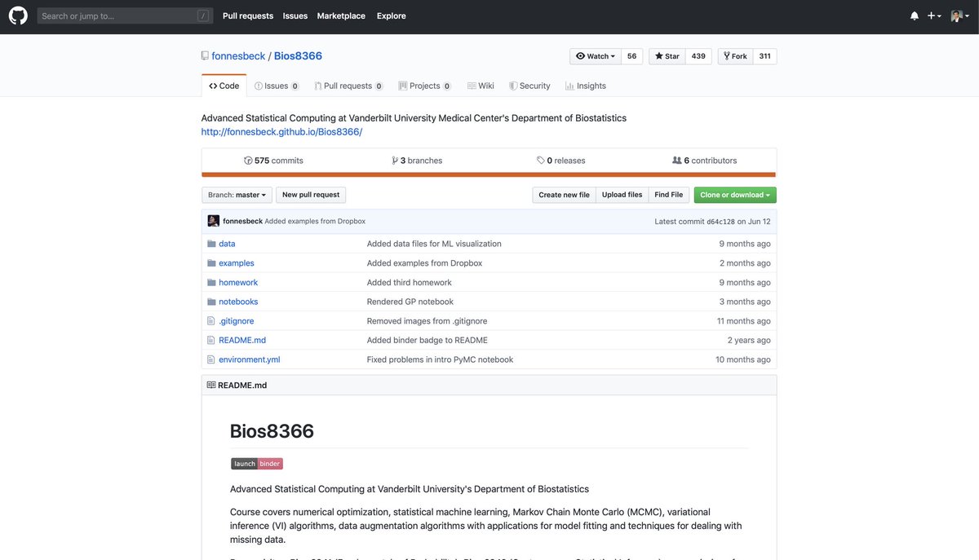Click the forks count 311

[764, 56]
